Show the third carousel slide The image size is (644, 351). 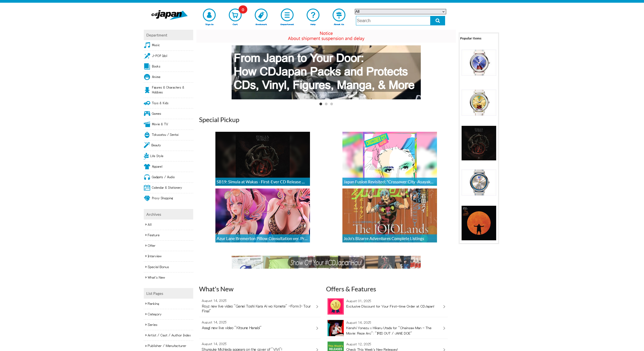click(332, 104)
